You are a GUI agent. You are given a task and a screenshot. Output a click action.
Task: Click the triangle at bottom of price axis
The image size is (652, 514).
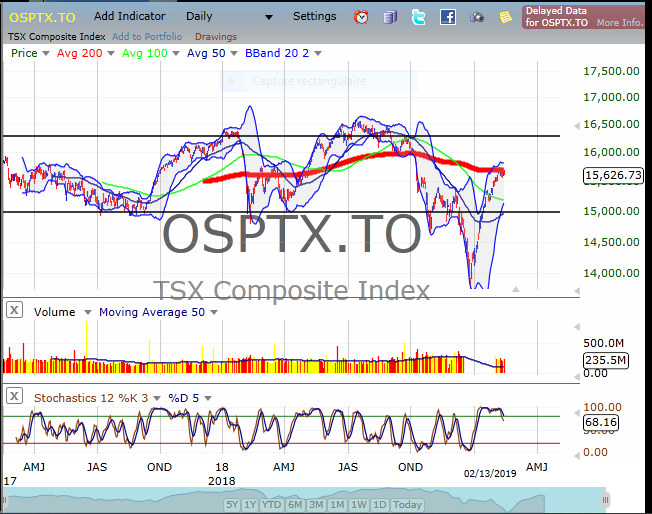577,291
